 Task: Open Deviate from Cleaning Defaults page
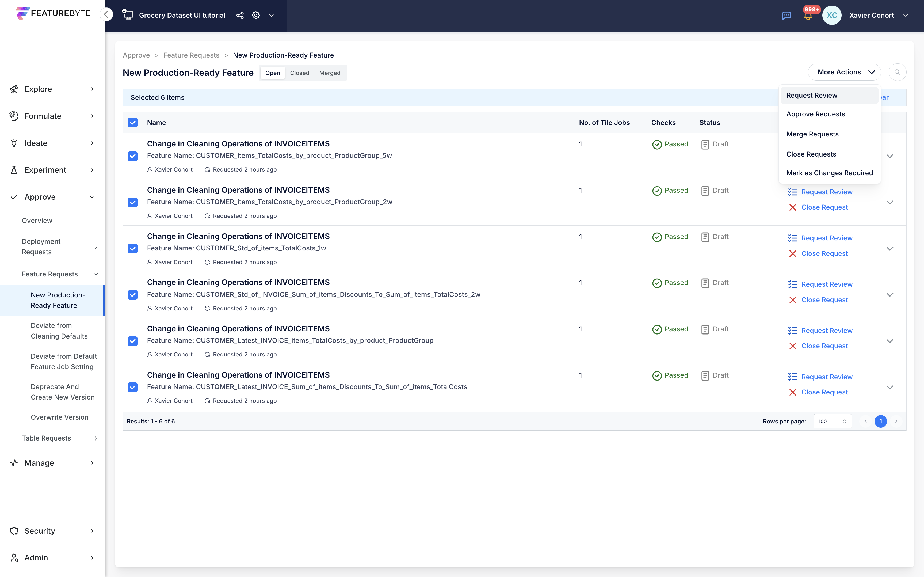(59, 331)
